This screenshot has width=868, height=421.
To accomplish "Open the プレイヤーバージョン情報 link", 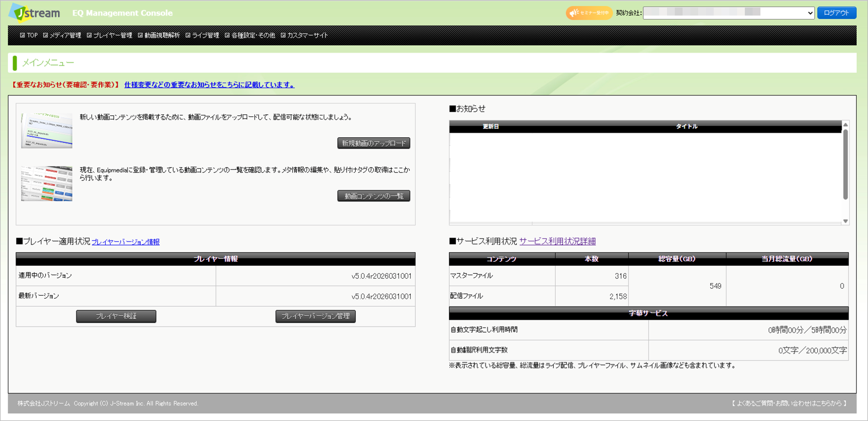I will [x=126, y=242].
